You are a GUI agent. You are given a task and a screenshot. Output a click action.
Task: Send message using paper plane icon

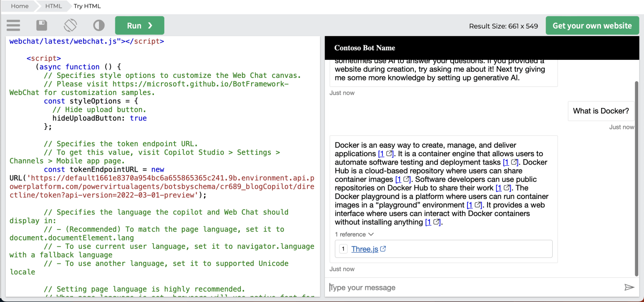pyautogui.click(x=629, y=287)
